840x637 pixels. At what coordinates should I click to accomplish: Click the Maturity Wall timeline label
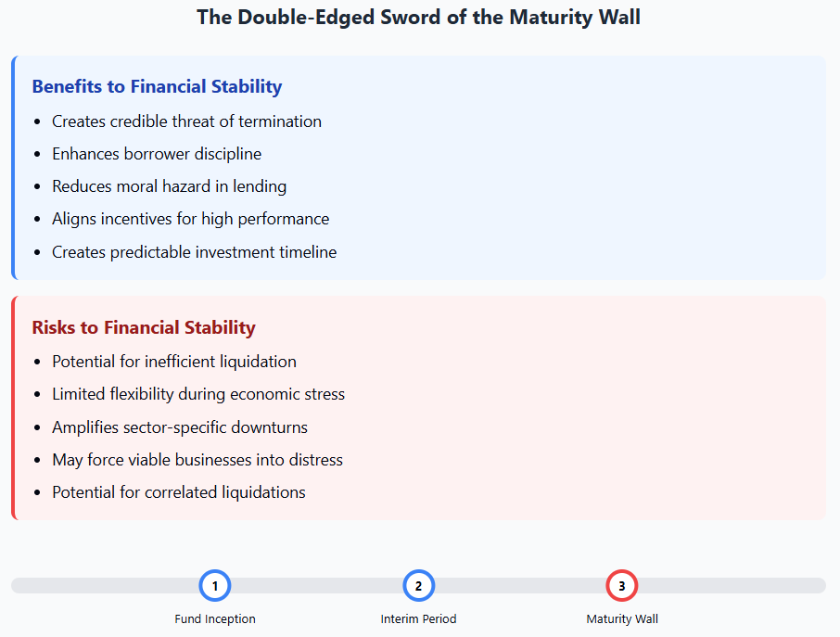pos(622,618)
